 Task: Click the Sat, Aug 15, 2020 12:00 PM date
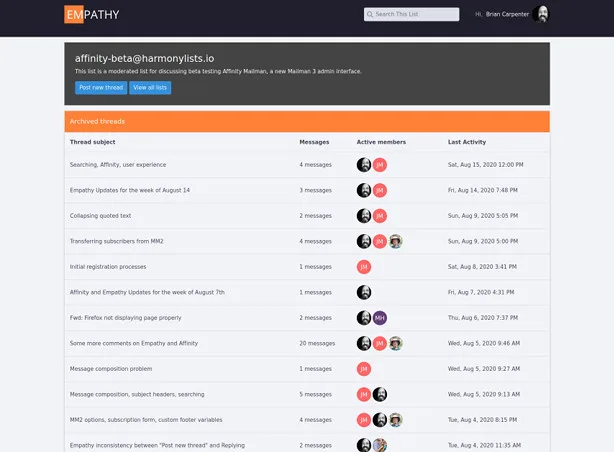[486, 165]
